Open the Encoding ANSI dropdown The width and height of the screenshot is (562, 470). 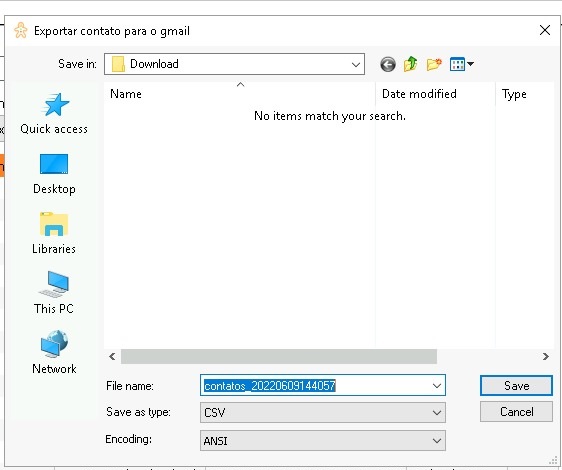tap(323, 441)
